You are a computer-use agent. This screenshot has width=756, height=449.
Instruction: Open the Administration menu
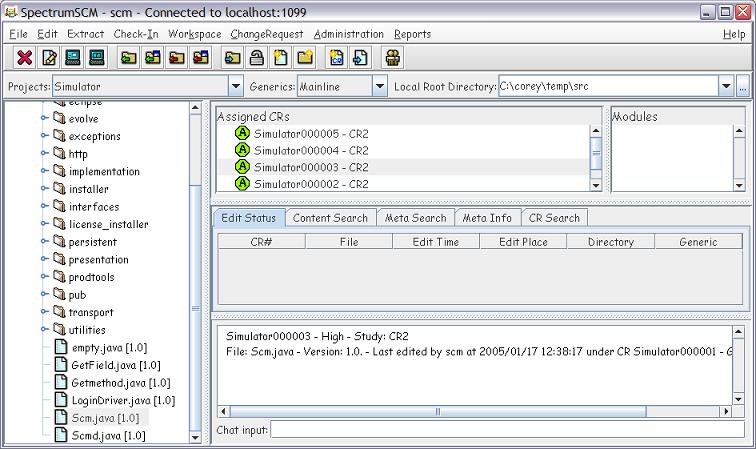(349, 34)
